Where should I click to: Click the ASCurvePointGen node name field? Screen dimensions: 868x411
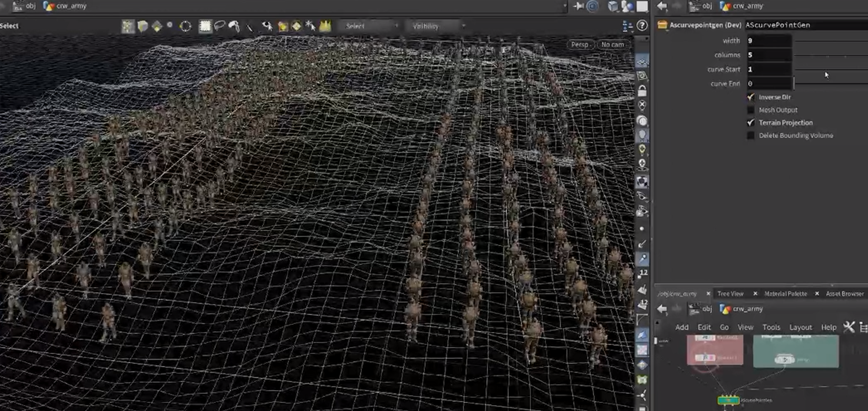pyautogui.click(x=806, y=25)
